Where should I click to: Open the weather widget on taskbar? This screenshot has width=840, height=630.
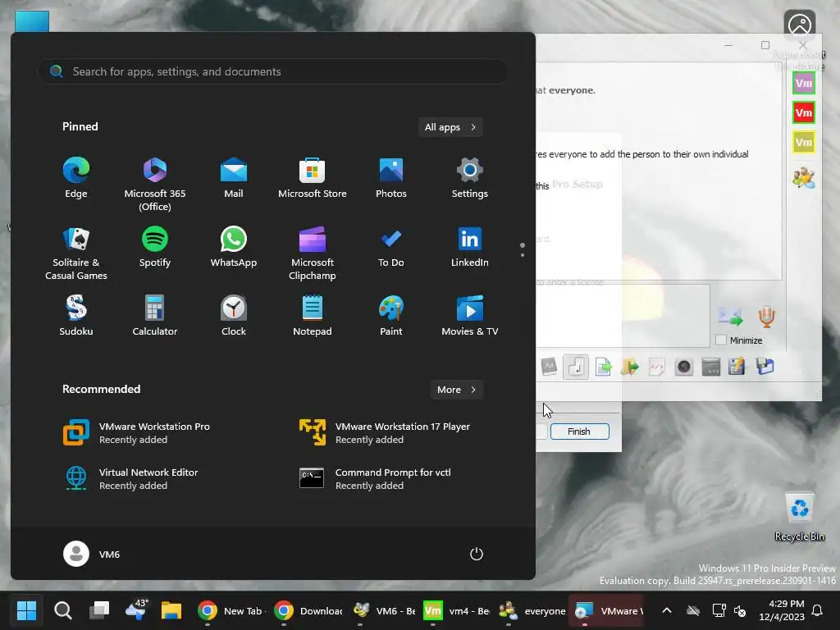point(136,610)
